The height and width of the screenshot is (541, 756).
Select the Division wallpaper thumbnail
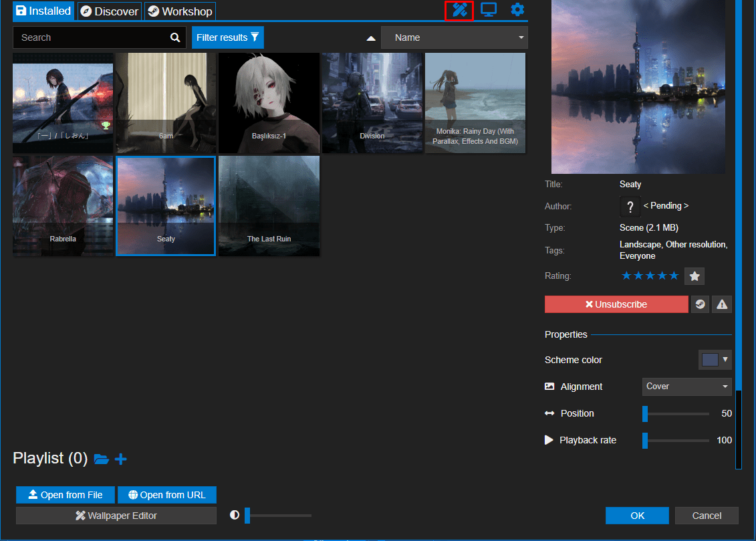[x=372, y=103]
